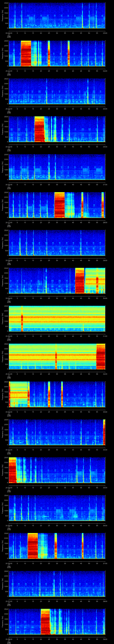Screen dimensions: 114x644
Task: Click the 1000 frequency tick of the 20:32:00 panel
Action: coord(6,397)
